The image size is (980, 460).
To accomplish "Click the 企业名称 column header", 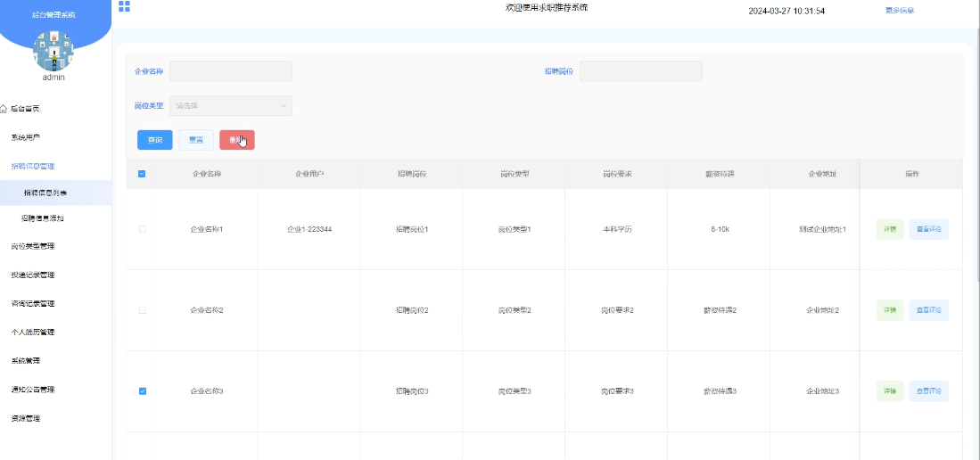I will coord(206,174).
